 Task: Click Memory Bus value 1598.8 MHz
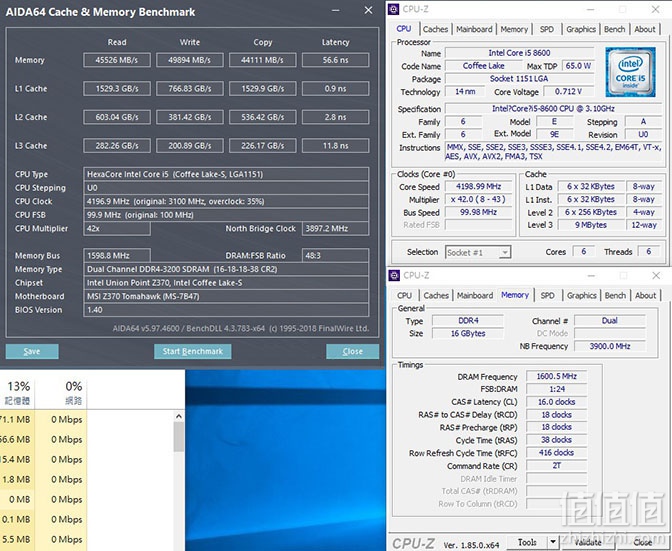(x=117, y=256)
